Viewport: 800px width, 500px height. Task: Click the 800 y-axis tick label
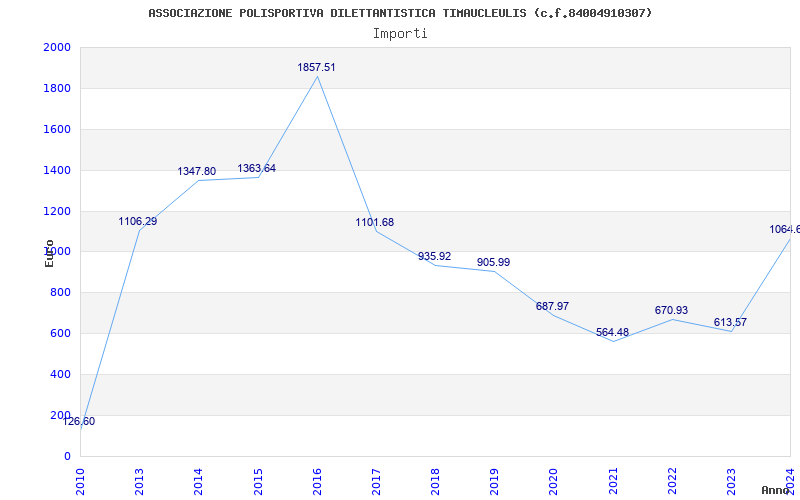(x=60, y=293)
